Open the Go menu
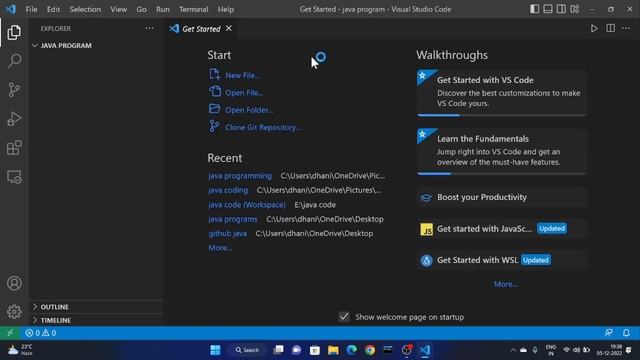 click(141, 9)
